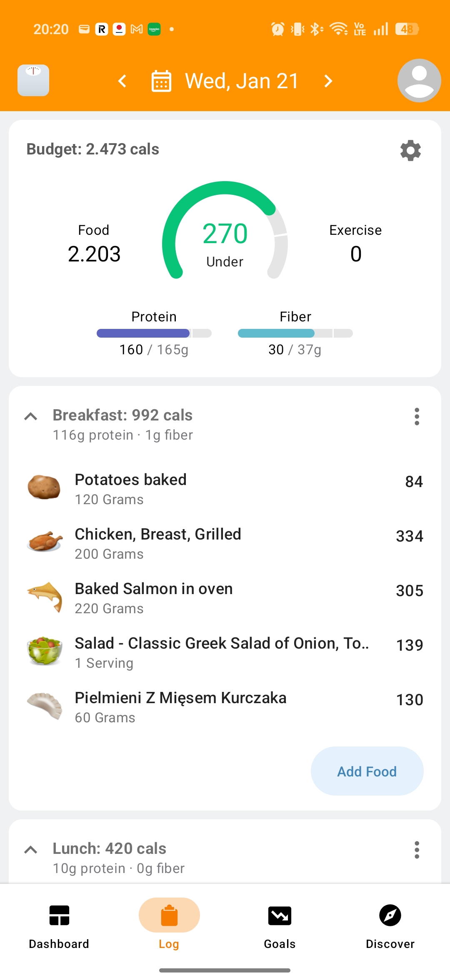Open Lunch three-dot options menu

click(x=417, y=850)
